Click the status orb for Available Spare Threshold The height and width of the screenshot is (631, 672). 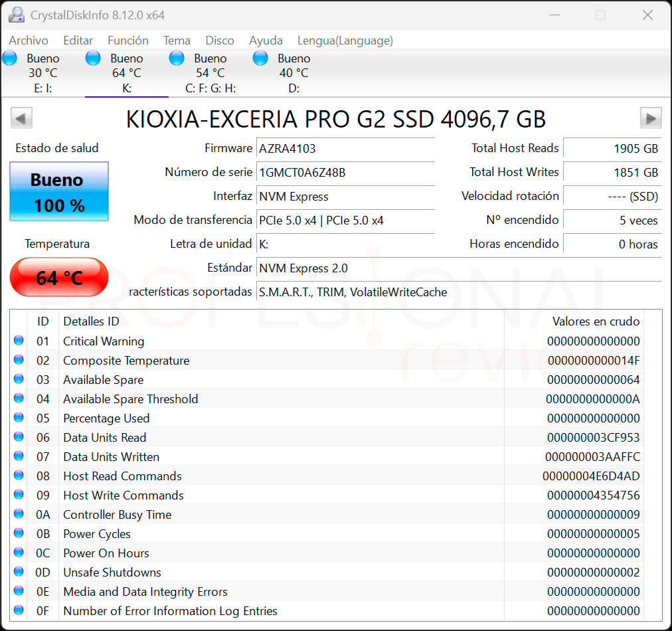[19, 399]
